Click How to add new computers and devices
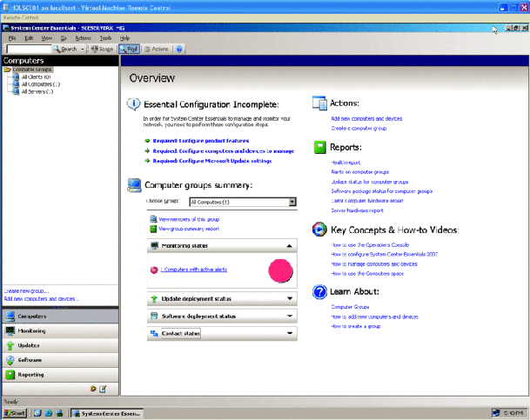This screenshot has width=530, height=420. (x=375, y=317)
